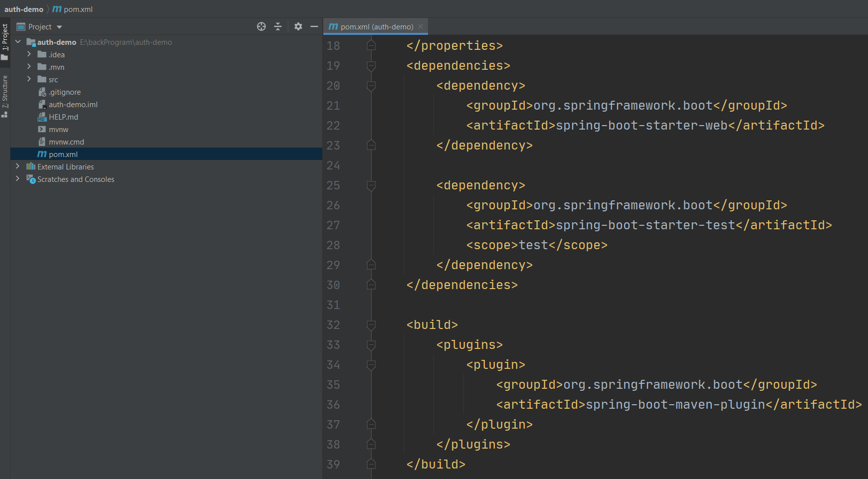The width and height of the screenshot is (868, 479).
Task: Expand the src folder
Action: click(29, 79)
